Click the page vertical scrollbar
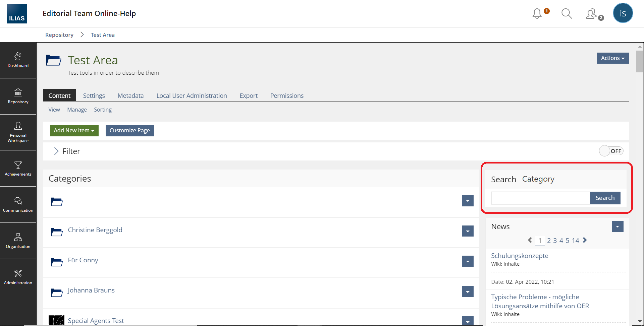The height and width of the screenshot is (326, 644). [x=640, y=61]
